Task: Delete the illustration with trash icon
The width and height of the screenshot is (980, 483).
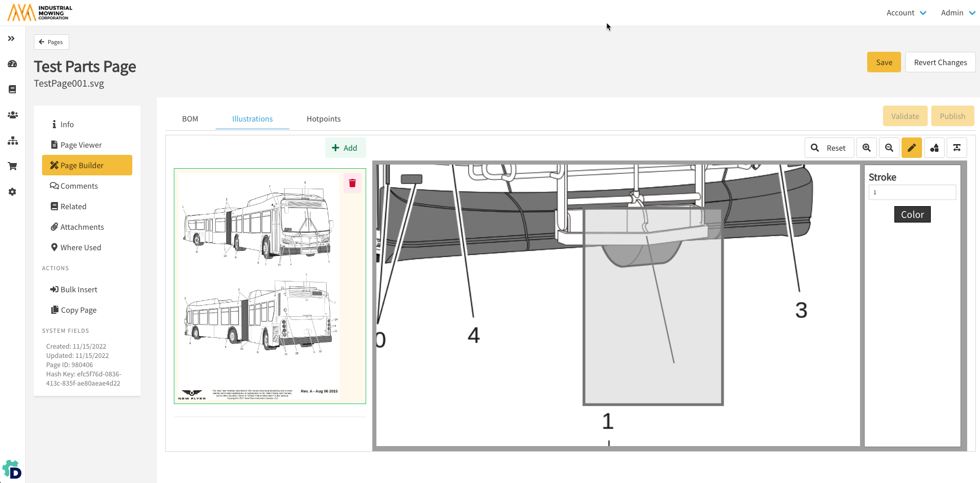Action: point(352,183)
